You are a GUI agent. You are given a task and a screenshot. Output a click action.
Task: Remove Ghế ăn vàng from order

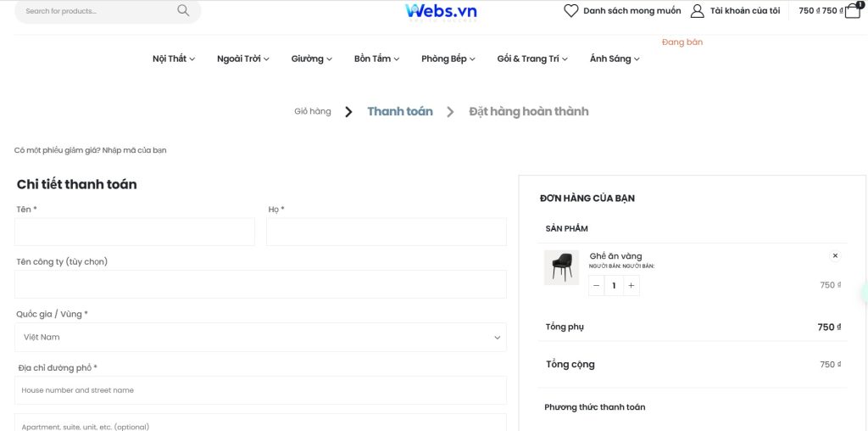pos(835,255)
